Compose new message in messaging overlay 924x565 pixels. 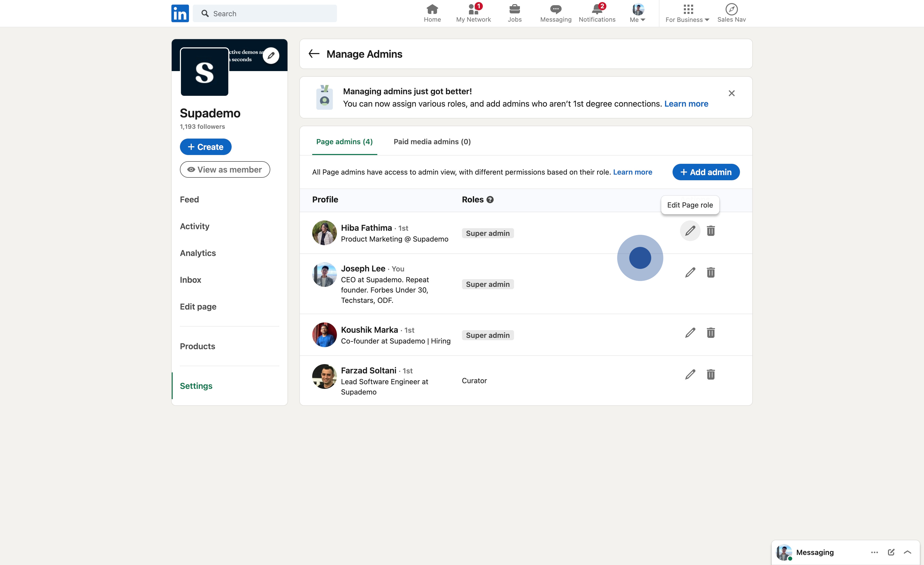click(x=891, y=552)
